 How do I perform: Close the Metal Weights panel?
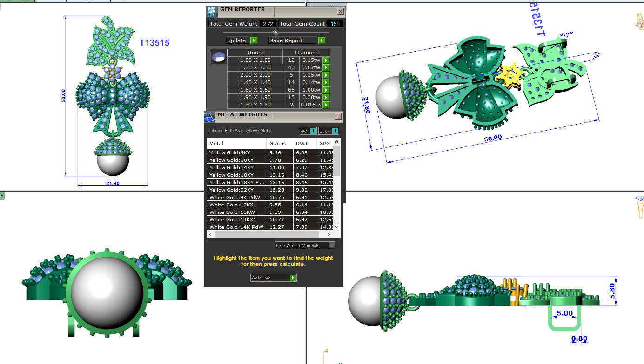tap(338, 117)
